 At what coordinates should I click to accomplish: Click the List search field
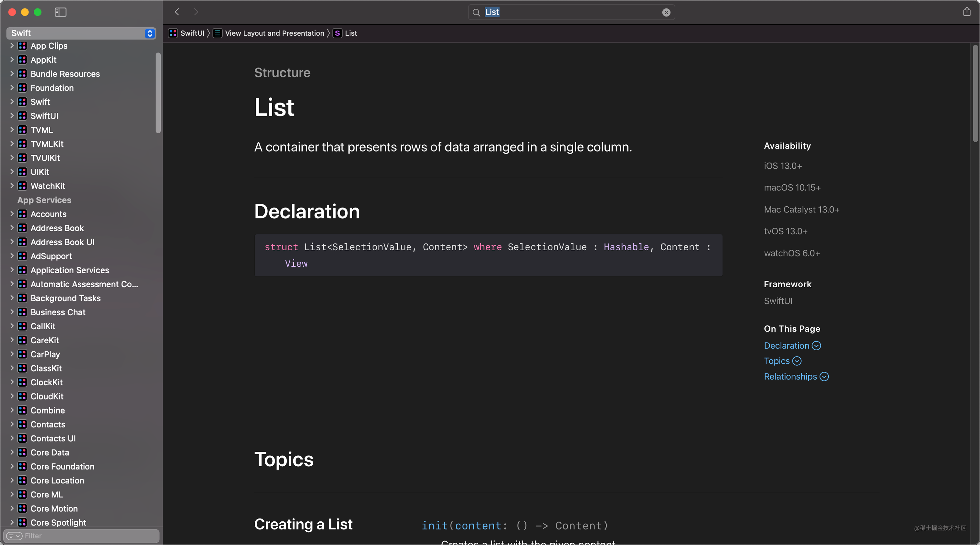pos(571,12)
